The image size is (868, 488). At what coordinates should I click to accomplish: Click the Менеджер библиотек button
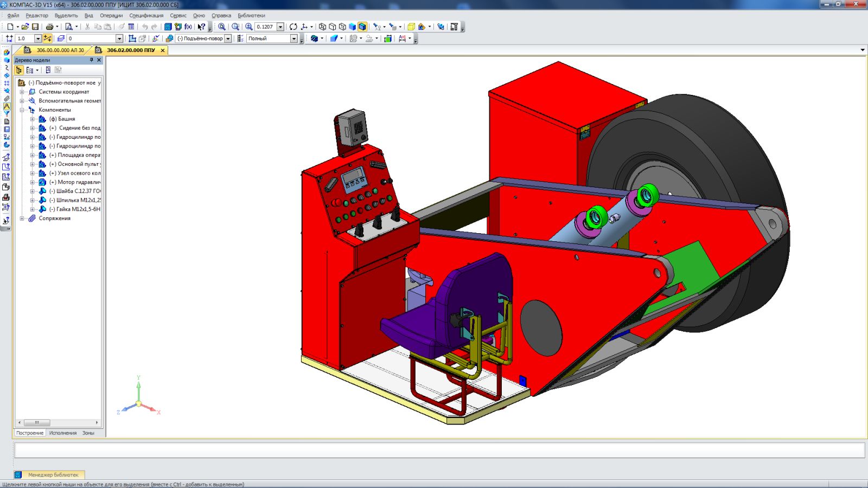(x=53, y=474)
